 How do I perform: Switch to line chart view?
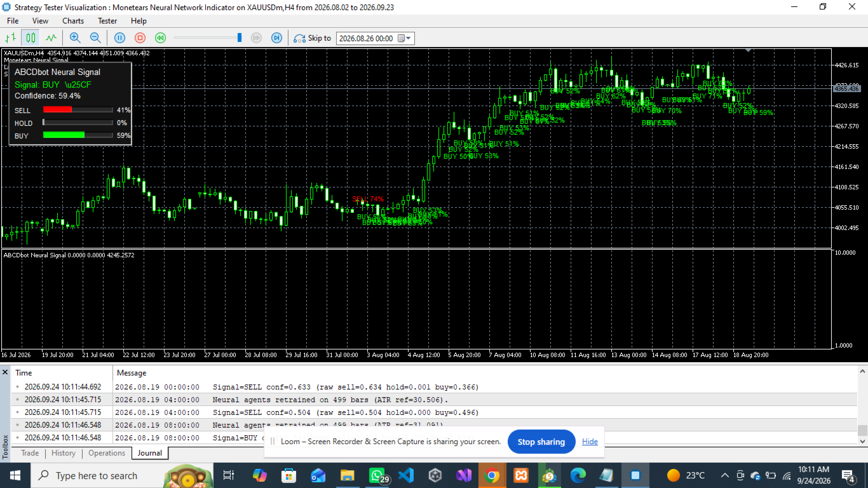coord(50,38)
